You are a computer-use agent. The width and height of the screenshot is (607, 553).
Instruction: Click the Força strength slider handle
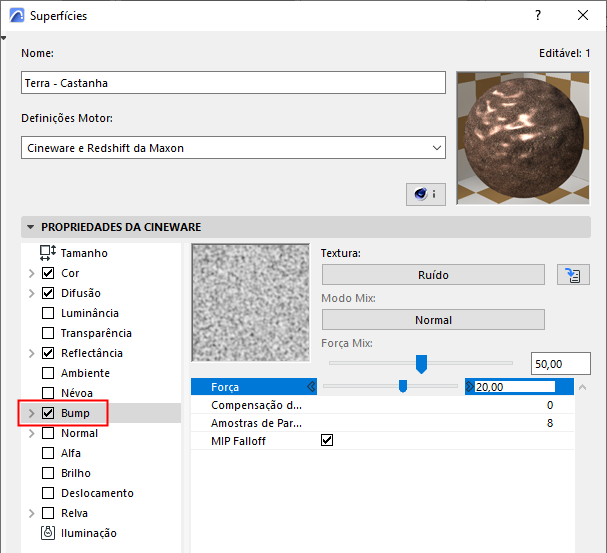tap(403, 386)
